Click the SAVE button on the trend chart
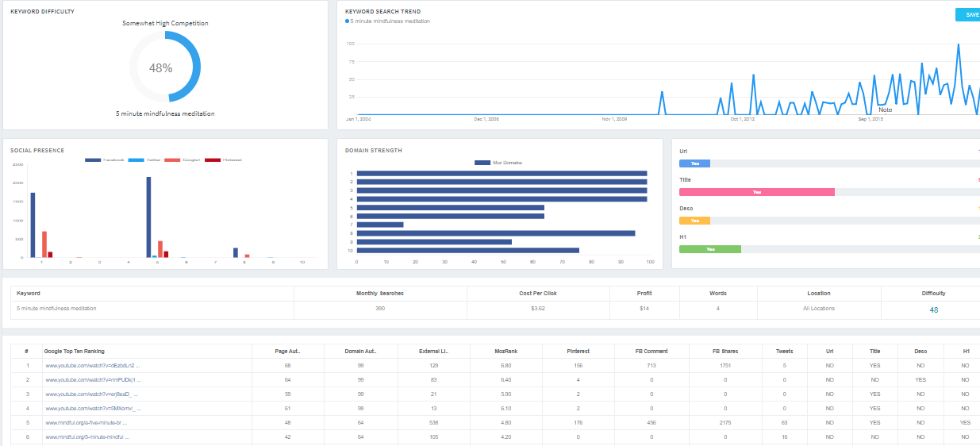The width and height of the screenshot is (980, 446). tap(969, 14)
